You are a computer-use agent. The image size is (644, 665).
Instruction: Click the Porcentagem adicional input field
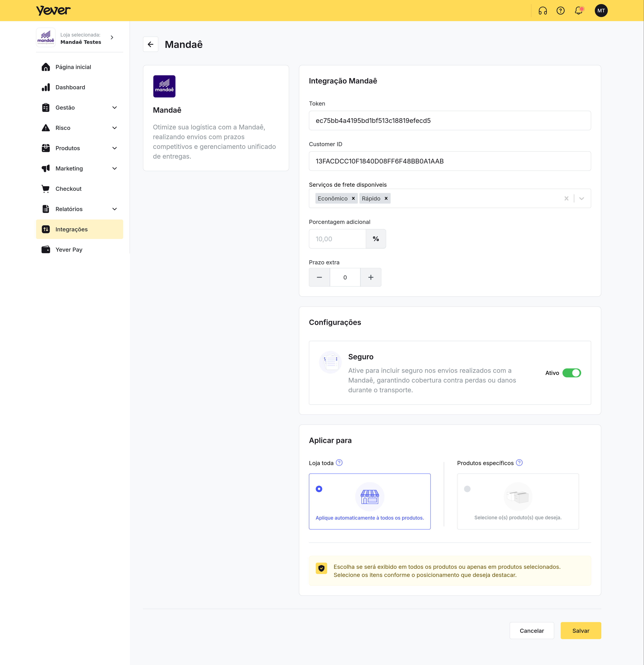pyautogui.click(x=337, y=239)
